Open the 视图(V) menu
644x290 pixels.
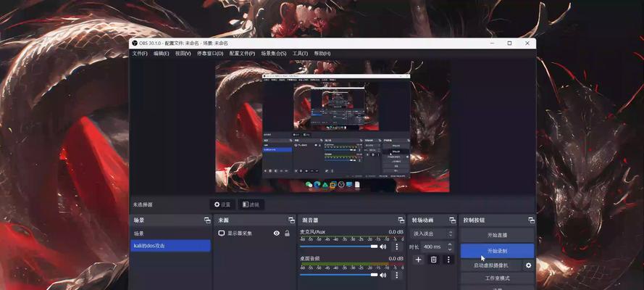point(183,54)
